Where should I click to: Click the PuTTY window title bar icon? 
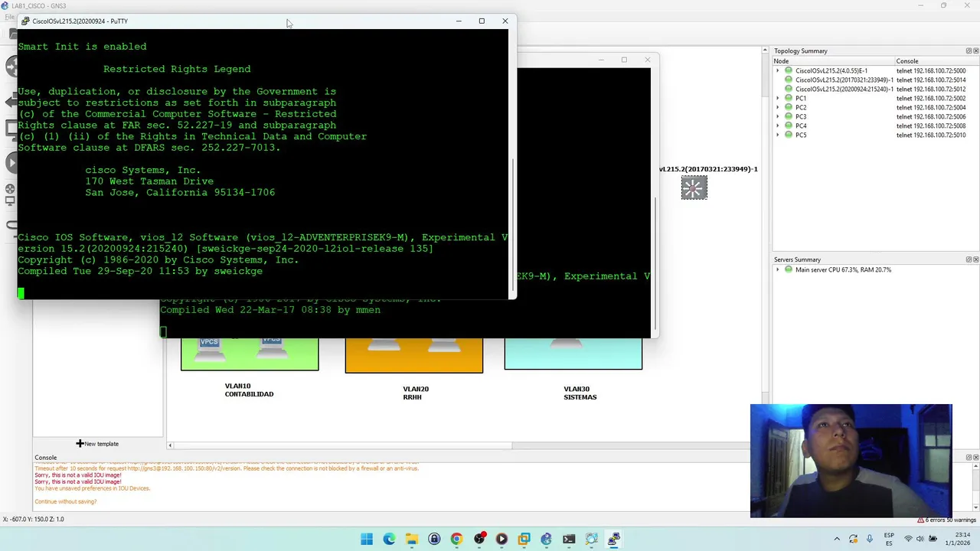click(25, 21)
